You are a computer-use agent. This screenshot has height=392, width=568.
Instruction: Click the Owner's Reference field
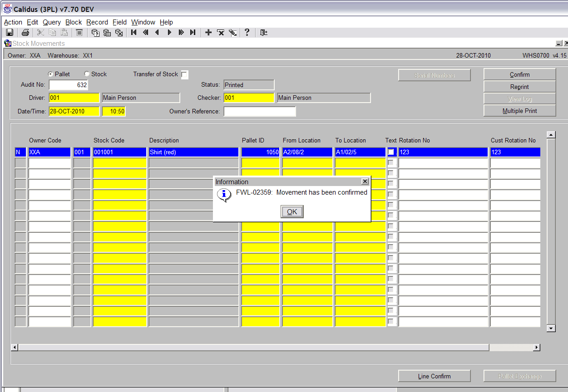(x=260, y=111)
